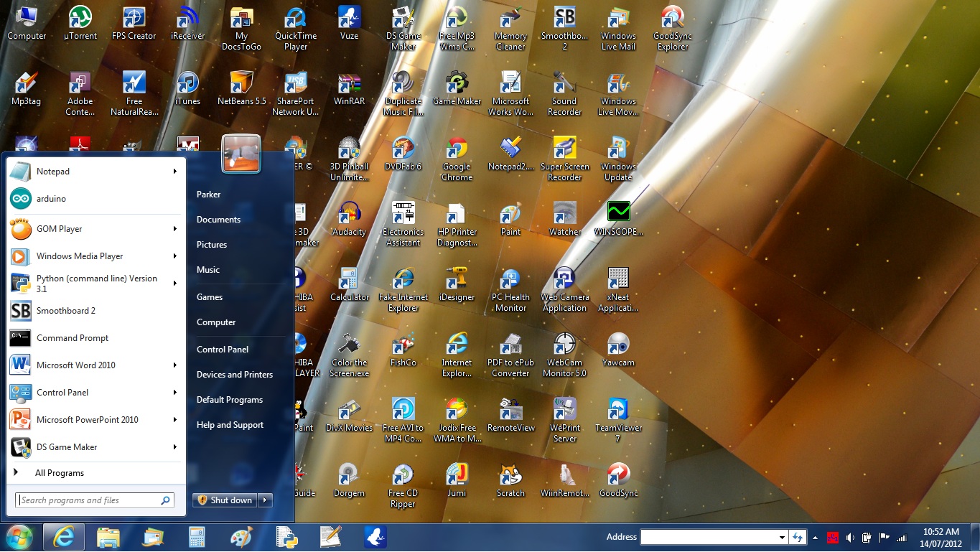Expand Microsoft Word 2010 recent files arrow

pyautogui.click(x=174, y=365)
